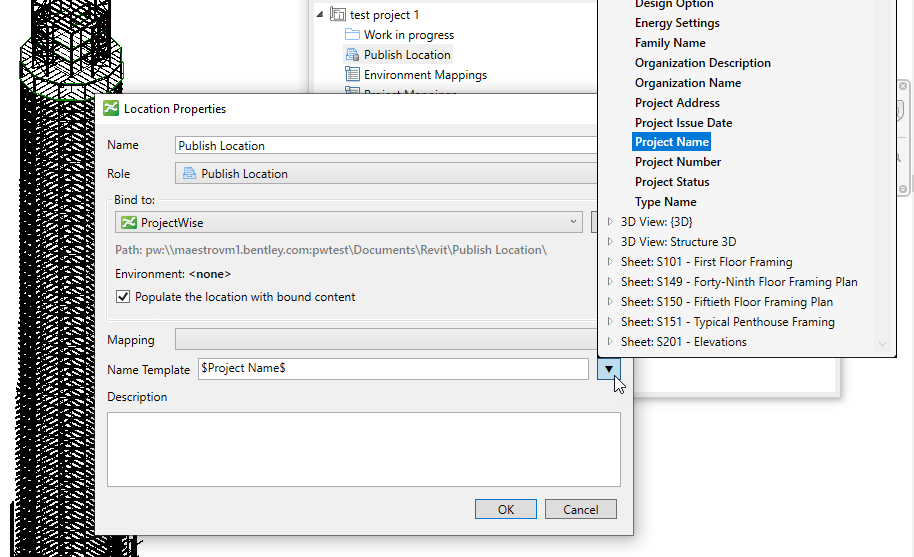Expand the 3D View: {3D} node
This screenshot has width=914, height=557.
610,221
